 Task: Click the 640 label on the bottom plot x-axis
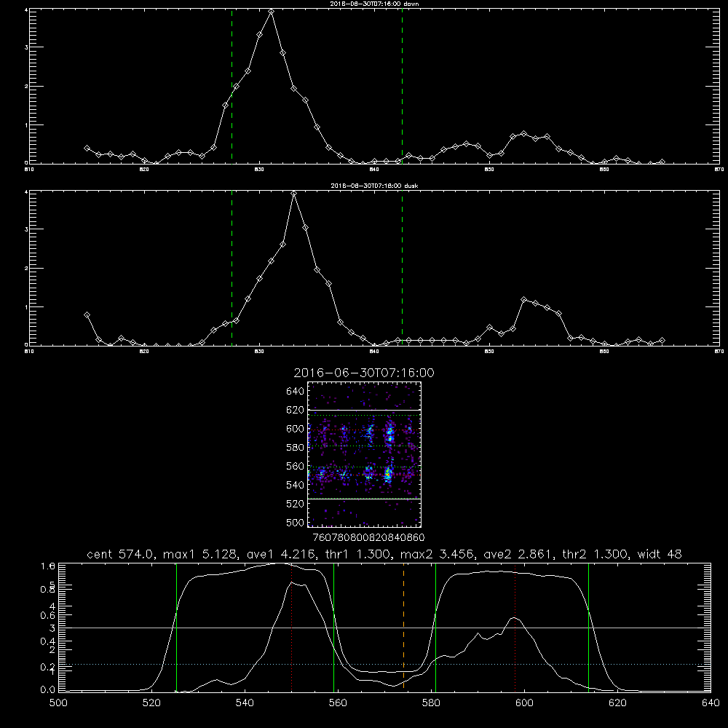[711, 703]
